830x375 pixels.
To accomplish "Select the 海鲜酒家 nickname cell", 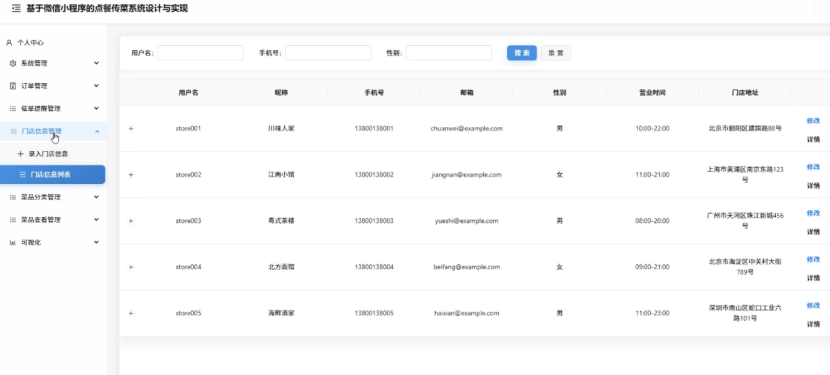I will tap(281, 313).
